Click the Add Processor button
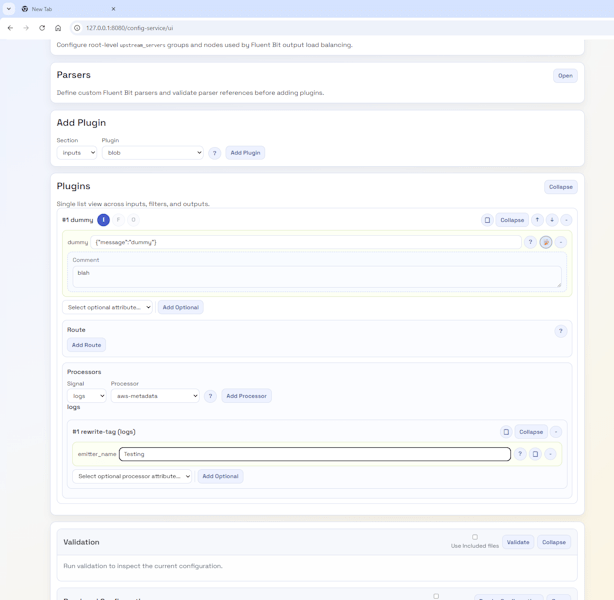Image resolution: width=614 pixels, height=600 pixels. click(246, 396)
